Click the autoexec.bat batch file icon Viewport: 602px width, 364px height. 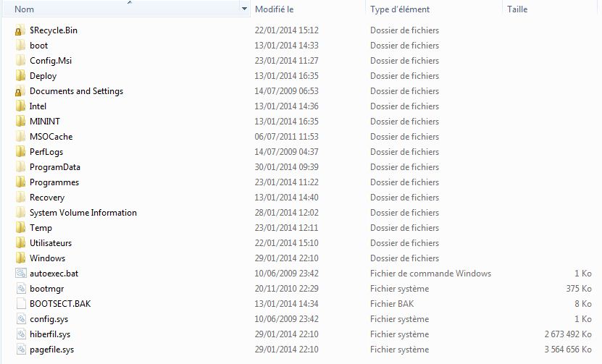click(21, 274)
